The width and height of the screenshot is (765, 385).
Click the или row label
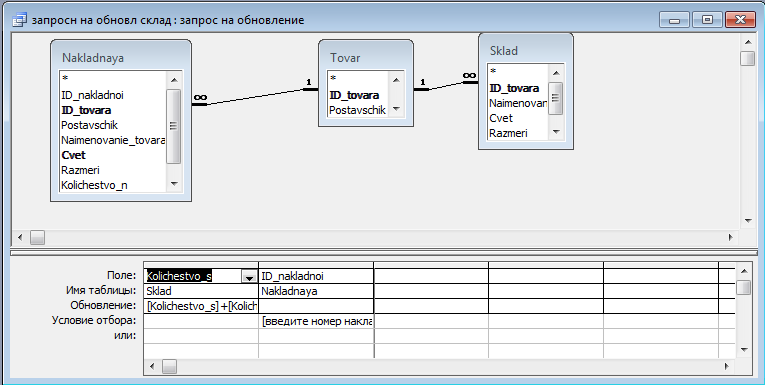[x=125, y=336]
